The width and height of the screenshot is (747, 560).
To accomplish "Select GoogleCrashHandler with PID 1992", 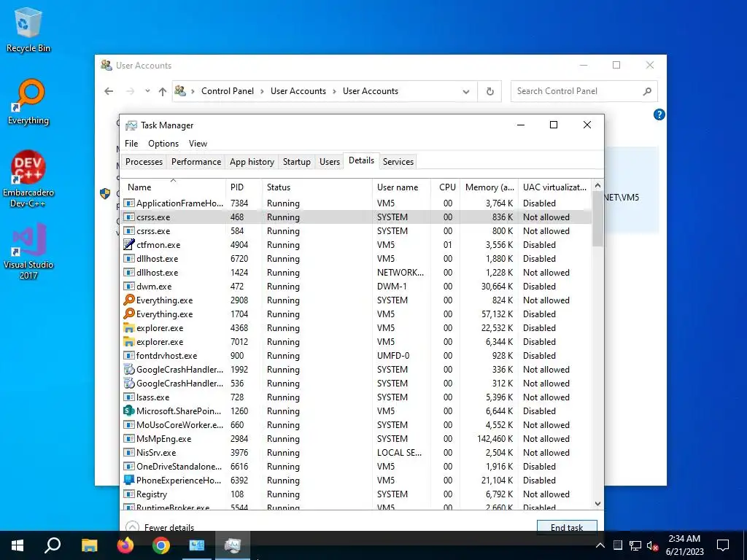I will point(356,370).
